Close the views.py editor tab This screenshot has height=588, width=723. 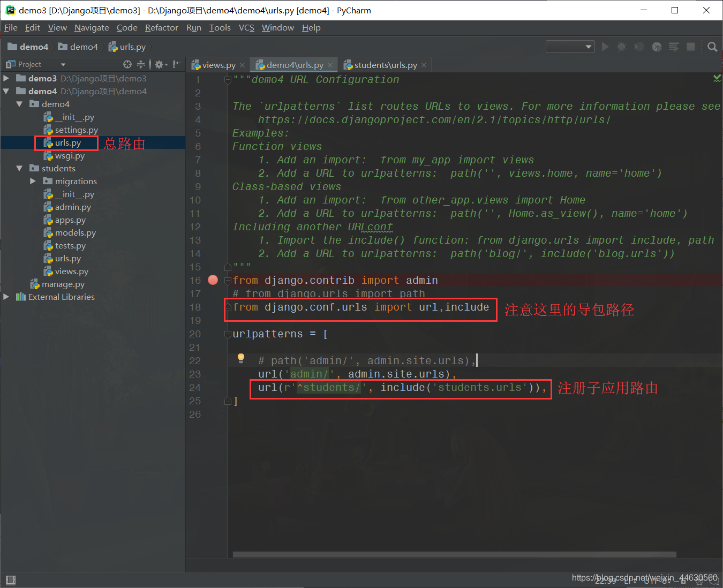point(243,65)
